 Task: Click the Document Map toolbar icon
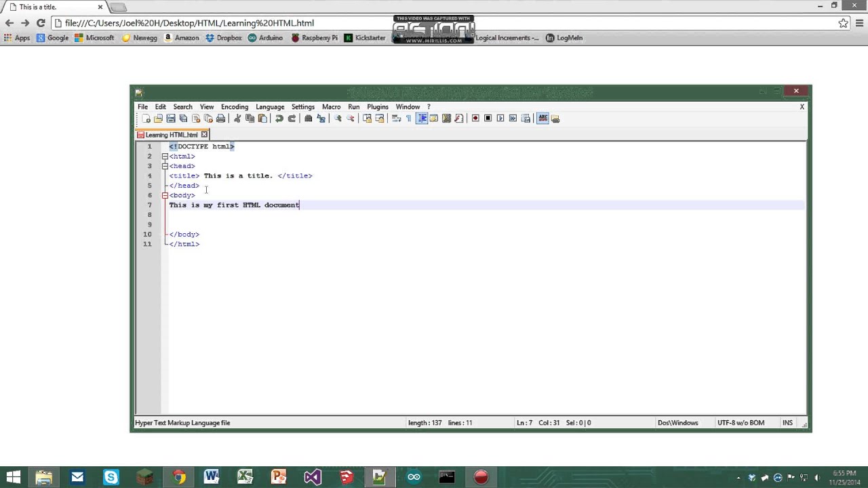coord(446,119)
